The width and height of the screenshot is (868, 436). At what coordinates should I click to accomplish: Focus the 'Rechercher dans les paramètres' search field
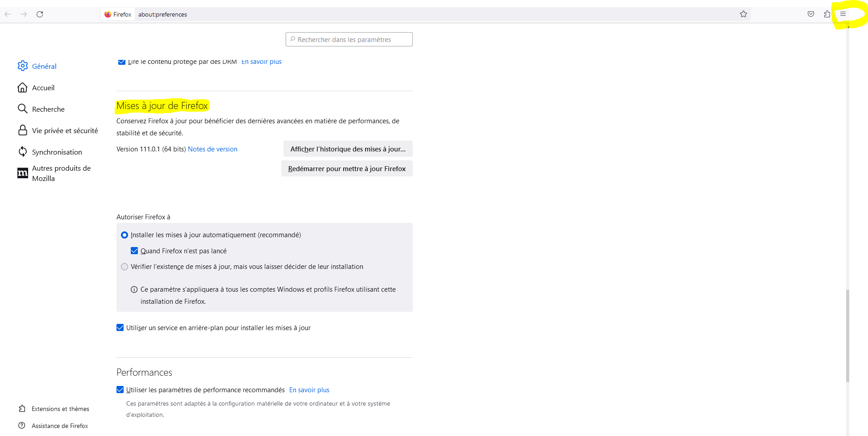click(349, 40)
